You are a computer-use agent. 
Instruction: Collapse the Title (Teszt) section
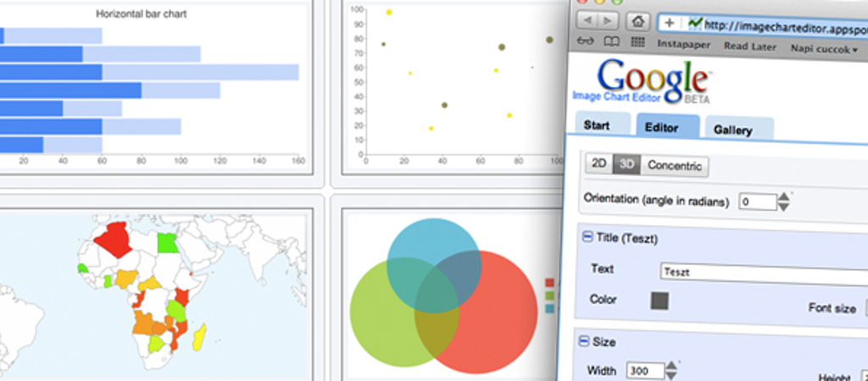pos(587,237)
